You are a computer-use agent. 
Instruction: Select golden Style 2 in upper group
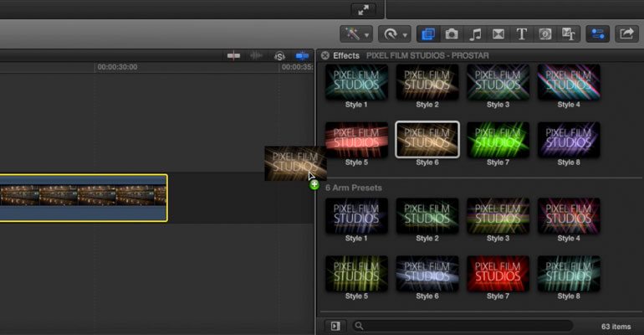427,82
